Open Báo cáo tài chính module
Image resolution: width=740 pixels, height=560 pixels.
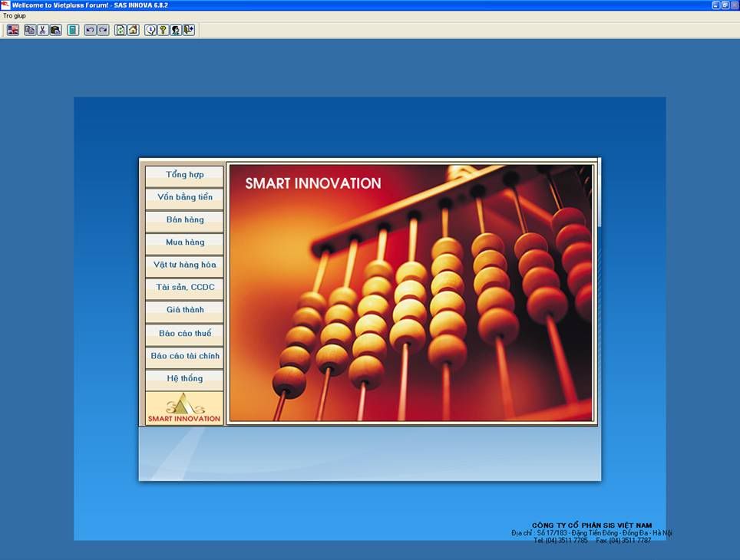tap(184, 356)
